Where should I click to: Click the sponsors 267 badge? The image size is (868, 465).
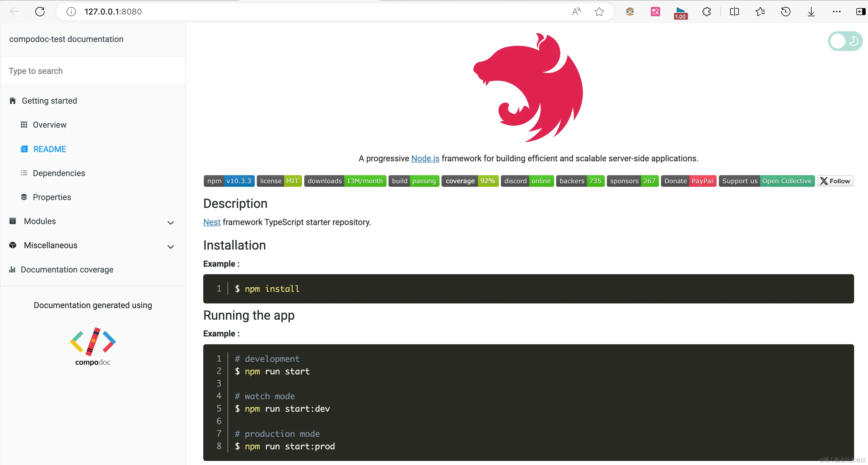pyautogui.click(x=632, y=181)
